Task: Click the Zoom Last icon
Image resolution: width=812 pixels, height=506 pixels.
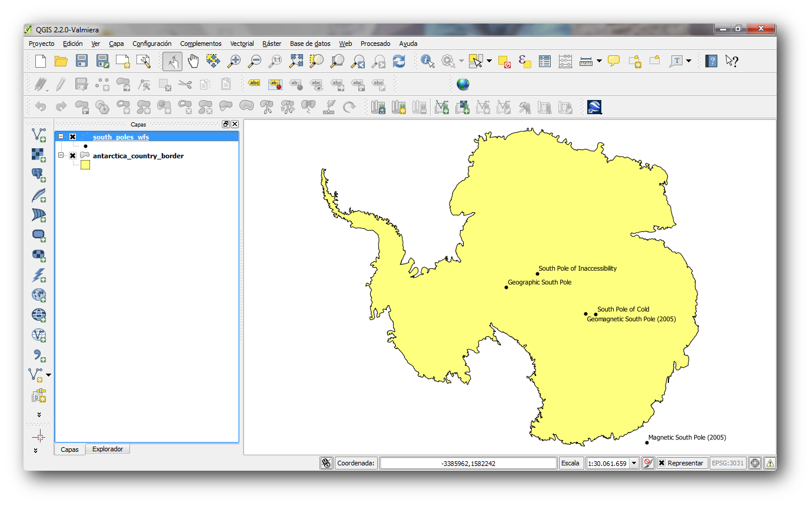Action: tap(358, 61)
